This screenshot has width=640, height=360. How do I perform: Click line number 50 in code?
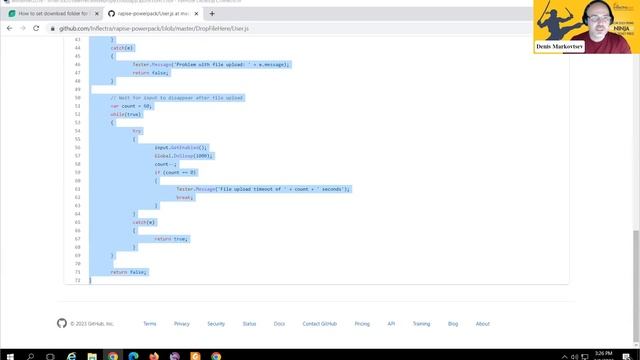click(x=78, y=98)
